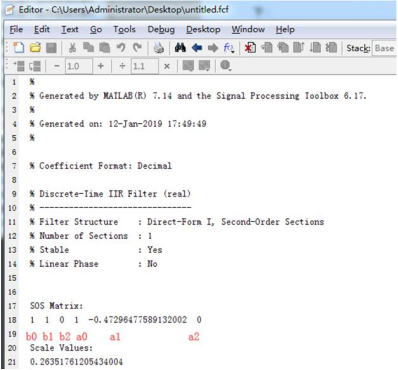Find text using binoculars icon

(180, 48)
